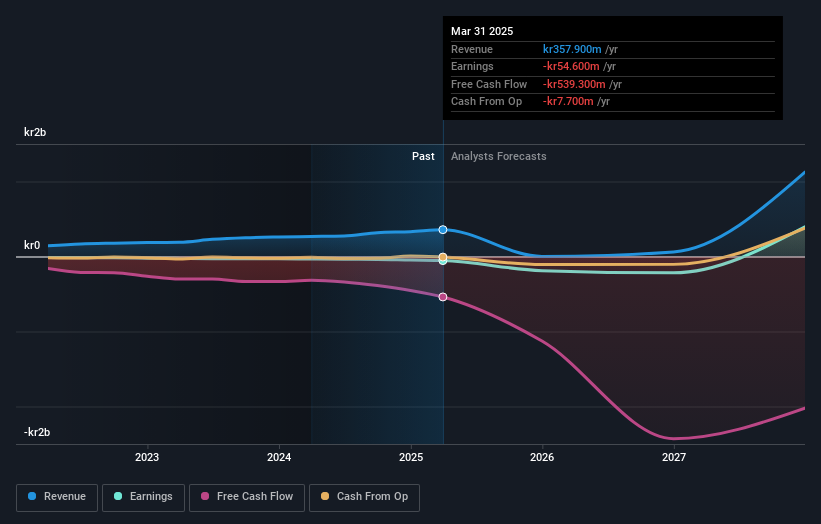Click the -kr2b y-axis label
Image resolution: width=821 pixels, height=524 pixels.
pyautogui.click(x=37, y=432)
